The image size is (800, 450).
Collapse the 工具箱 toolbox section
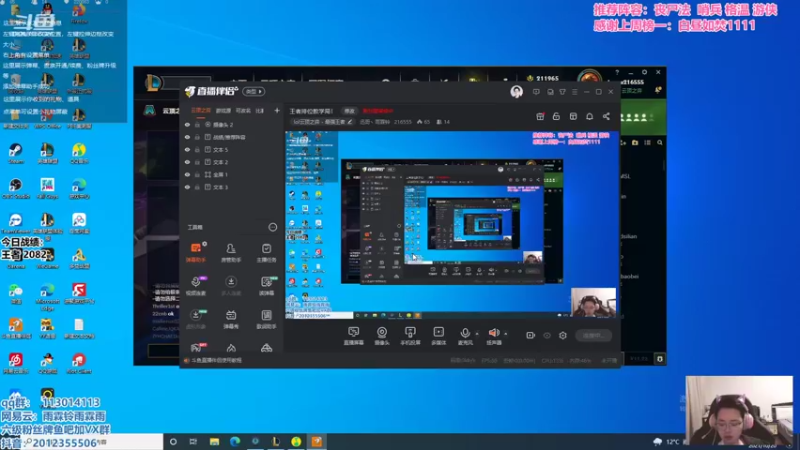(272, 227)
